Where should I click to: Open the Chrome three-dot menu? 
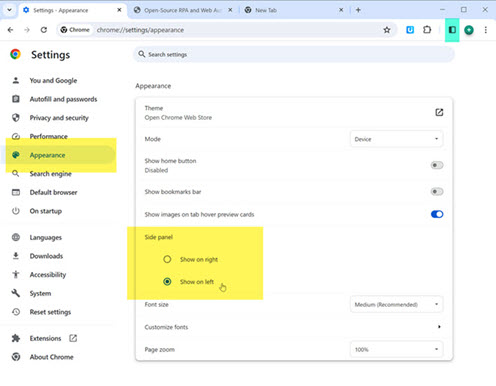(486, 30)
